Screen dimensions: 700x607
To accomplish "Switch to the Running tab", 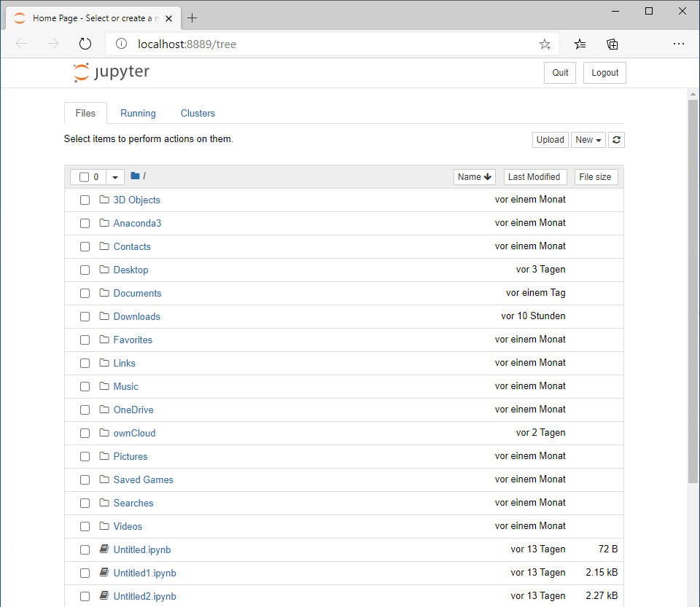I will [x=138, y=113].
